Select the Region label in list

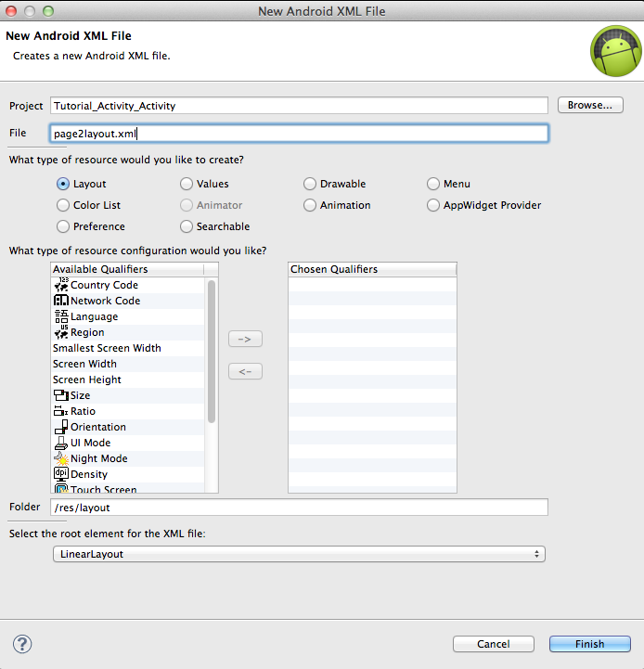point(87,332)
